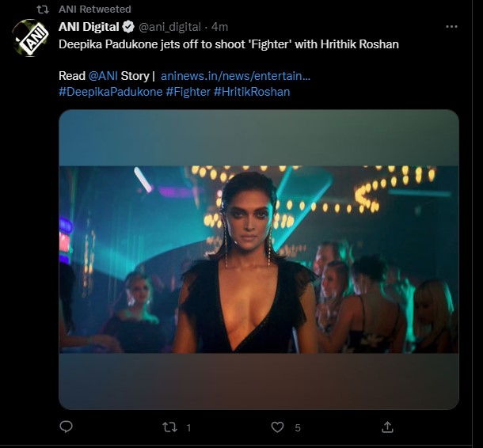Viewport: 483px width, 448px height.
Task: Click the ANI profile avatar
Action: [31, 38]
